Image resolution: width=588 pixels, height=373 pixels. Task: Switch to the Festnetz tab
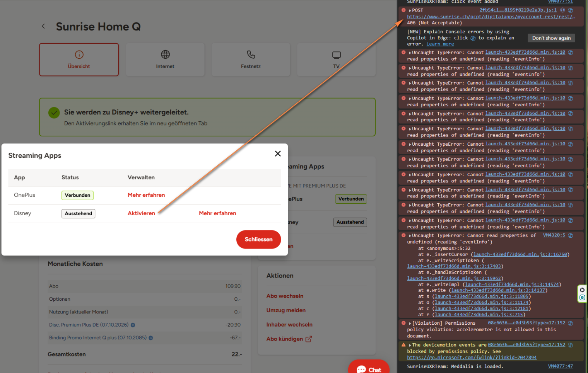(x=251, y=60)
